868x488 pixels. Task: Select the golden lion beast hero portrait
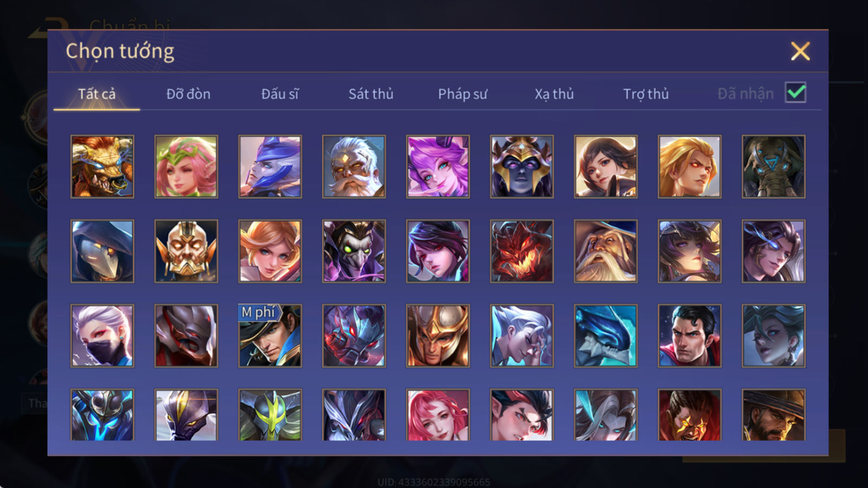click(x=102, y=166)
